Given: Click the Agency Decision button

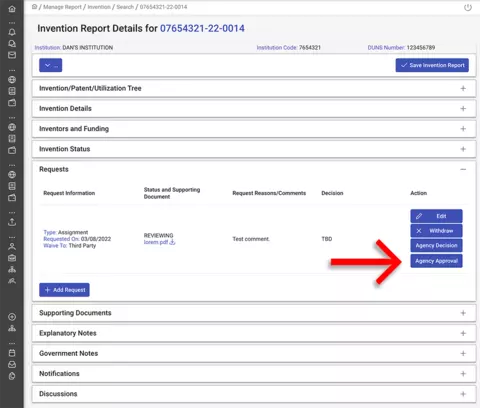Looking at the screenshot, I should pyautogui.click(x=436, y=245).
